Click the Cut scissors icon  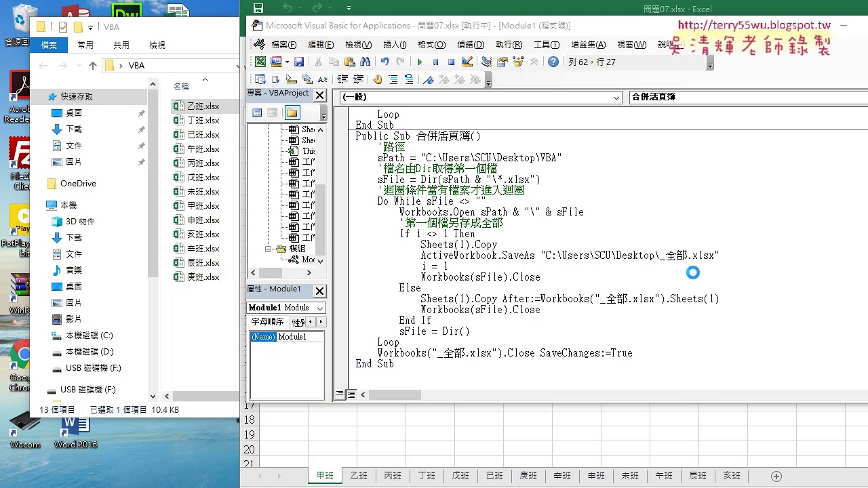[x=318, y=62]
